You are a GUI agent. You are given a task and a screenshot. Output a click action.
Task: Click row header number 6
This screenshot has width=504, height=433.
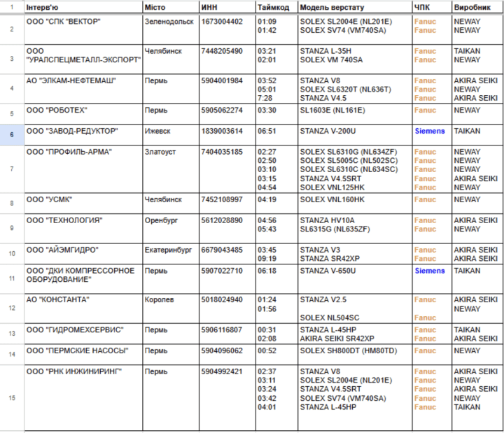point(12,134)
